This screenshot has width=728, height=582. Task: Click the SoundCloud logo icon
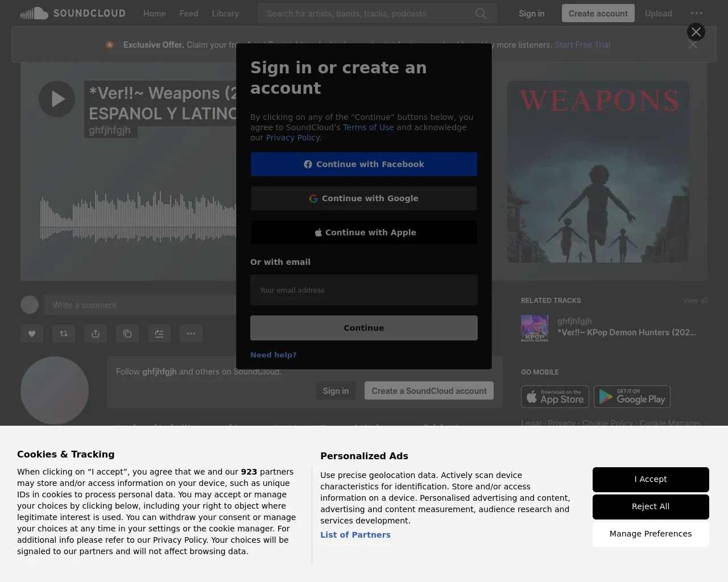34,13
